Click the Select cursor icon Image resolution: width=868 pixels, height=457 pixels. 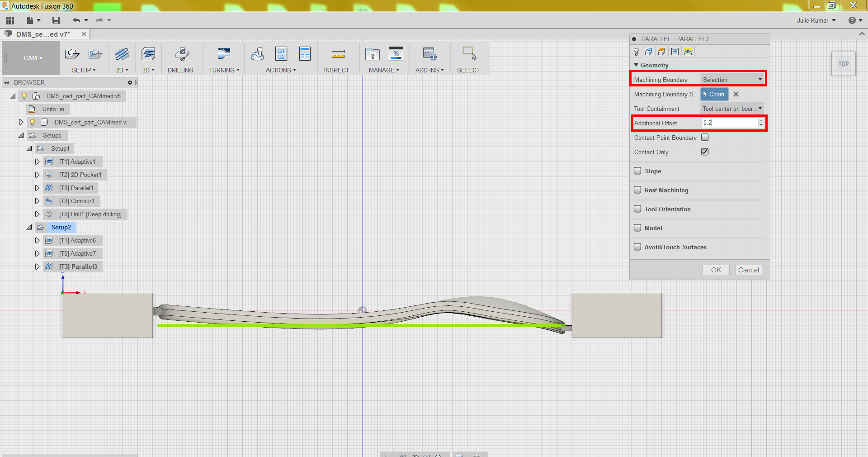pyautogui.click(x=469, y=54)
